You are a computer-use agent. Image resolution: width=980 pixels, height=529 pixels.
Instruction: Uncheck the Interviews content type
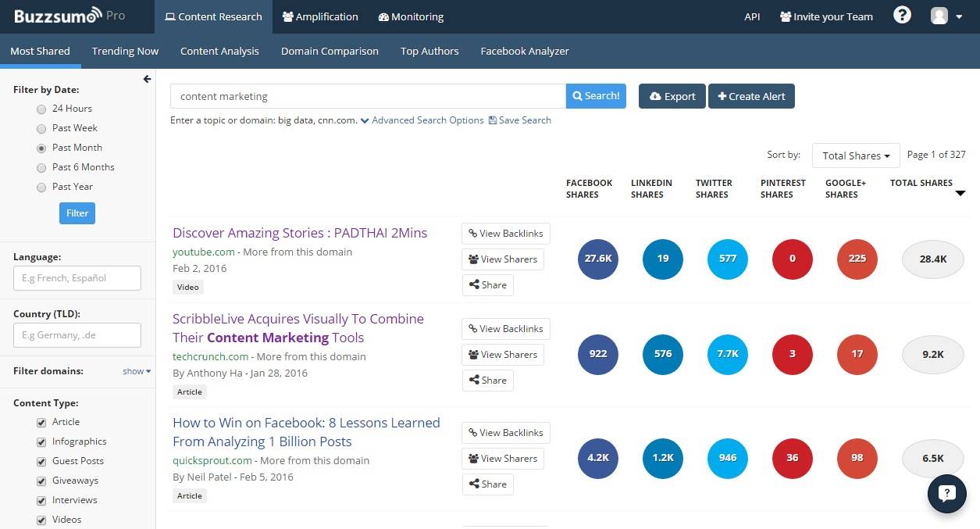point(41,500)
